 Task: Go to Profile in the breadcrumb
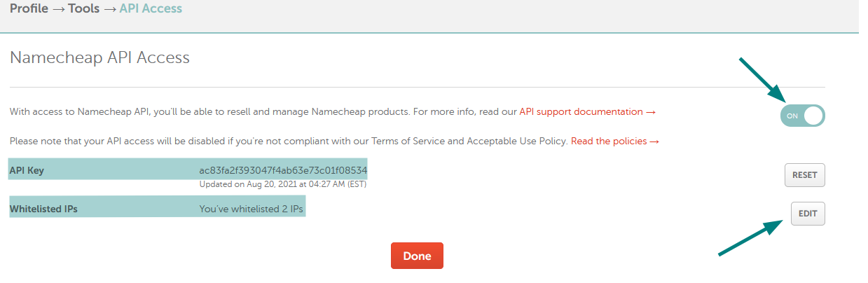point(29,9)
